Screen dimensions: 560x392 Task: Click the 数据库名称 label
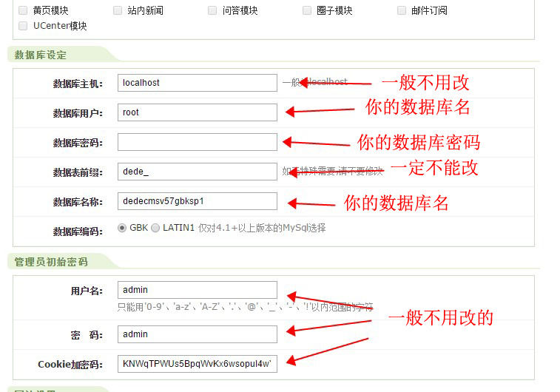(x=78, y=203)
